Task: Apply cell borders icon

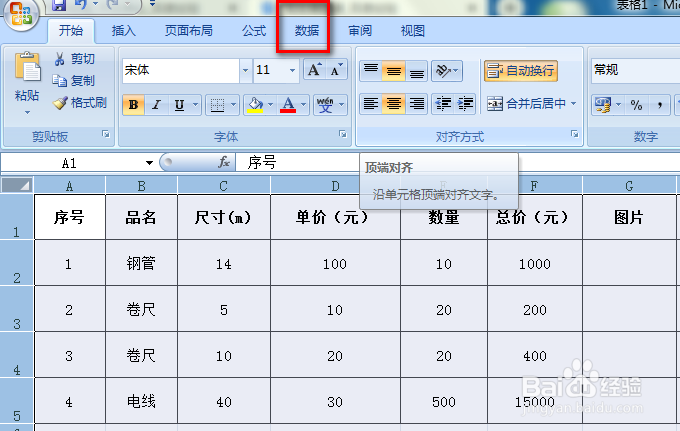Action: (217, 105)
